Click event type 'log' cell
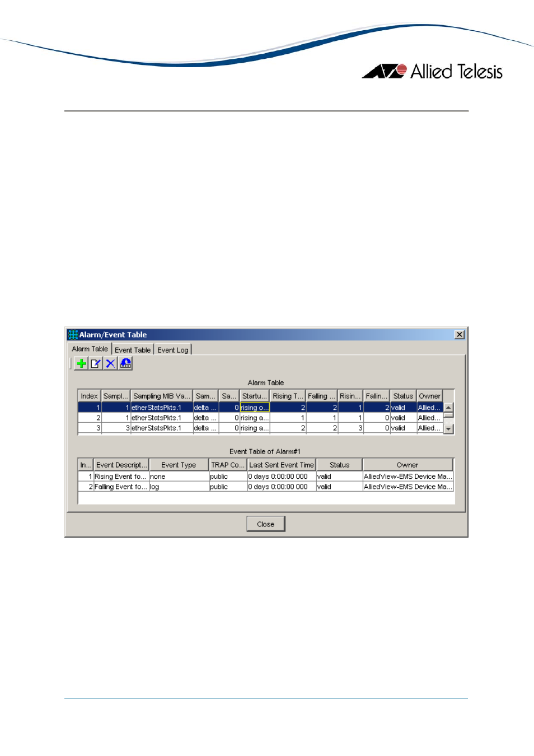This screenshot has width=534, height=756. [x=179, y=487]
